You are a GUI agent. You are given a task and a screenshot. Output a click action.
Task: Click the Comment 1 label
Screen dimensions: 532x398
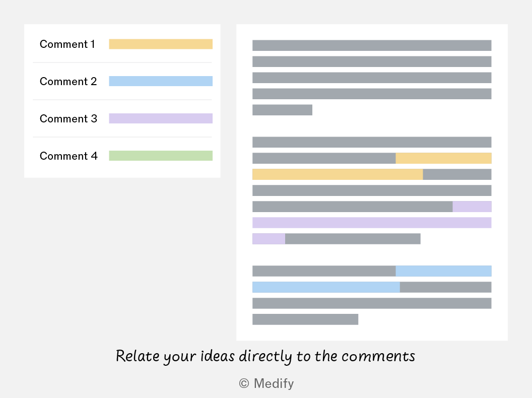[67, 44]
